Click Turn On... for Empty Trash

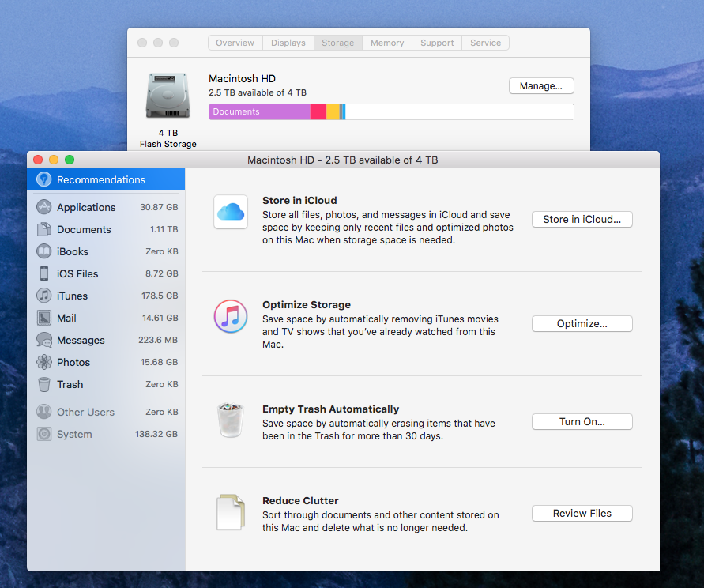tap(582, 421)
